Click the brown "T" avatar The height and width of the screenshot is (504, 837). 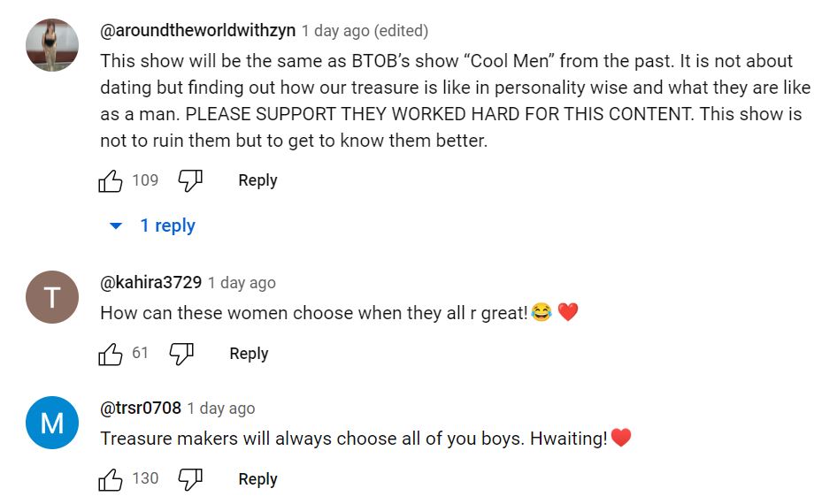pos(52,297)
